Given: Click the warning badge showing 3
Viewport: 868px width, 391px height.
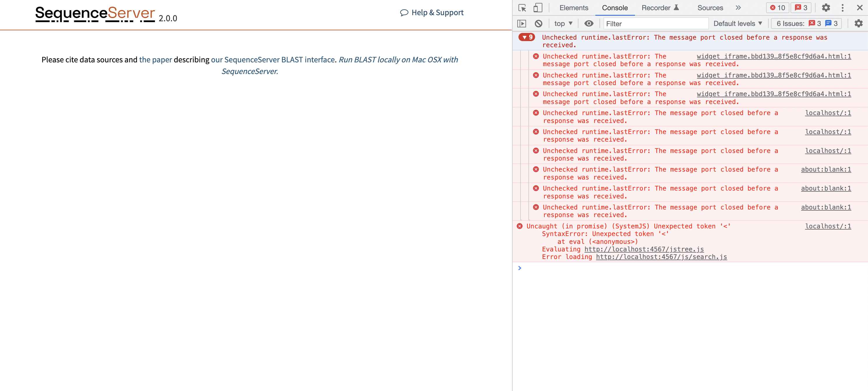Looking at the screenshot, I should tap(801, 7).
